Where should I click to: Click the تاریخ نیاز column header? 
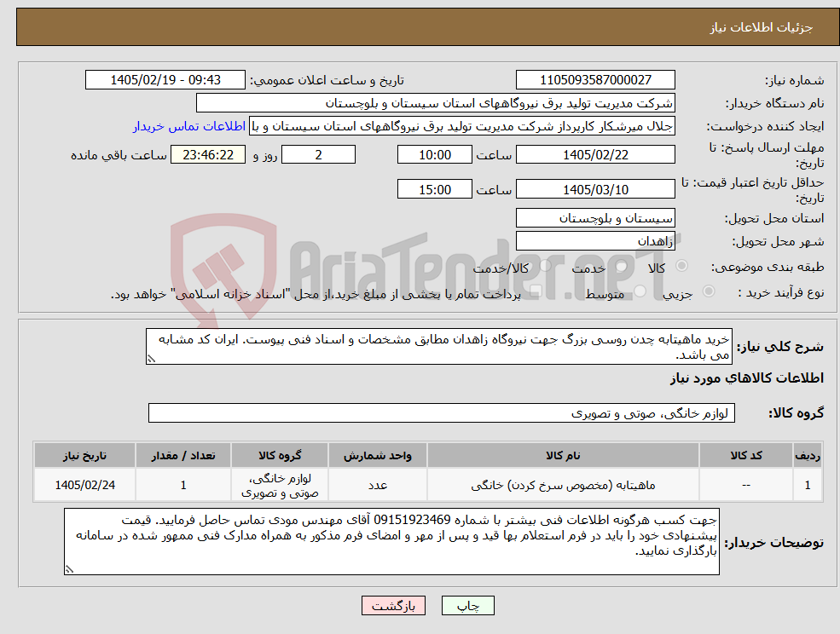(84, 455)
